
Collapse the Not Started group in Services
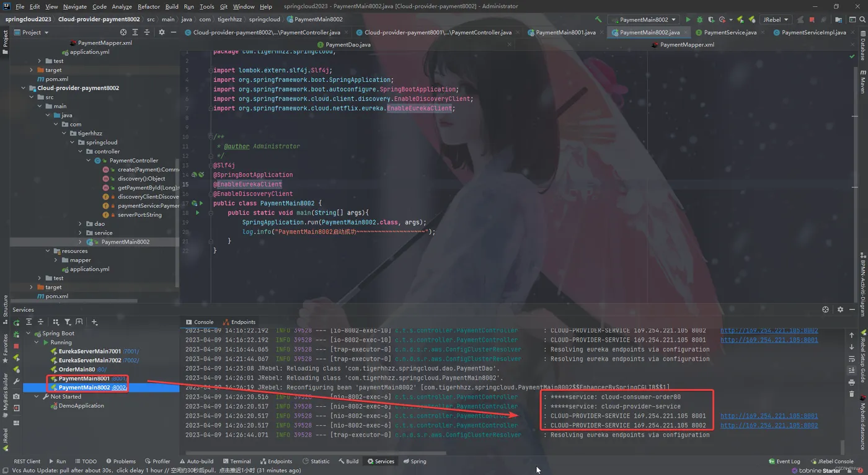pos(37,397)
